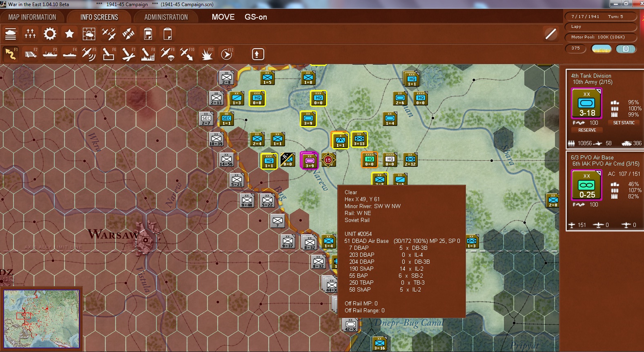Screen dimensions: 644x352
Task: Toggle the F11 battle sites display
Action: tap(207, 54)
